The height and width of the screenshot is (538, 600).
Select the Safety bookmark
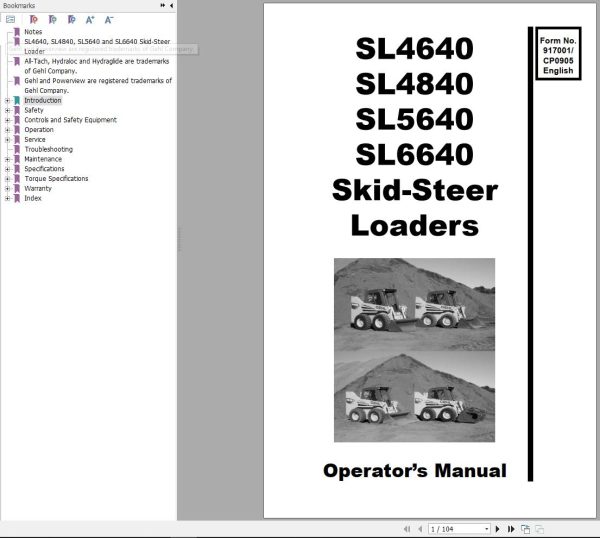34,110
